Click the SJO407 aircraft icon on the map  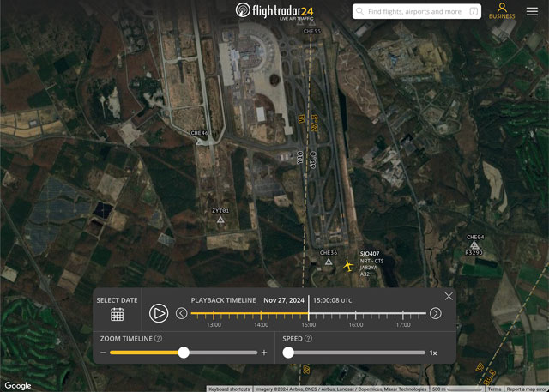(347, 266)
